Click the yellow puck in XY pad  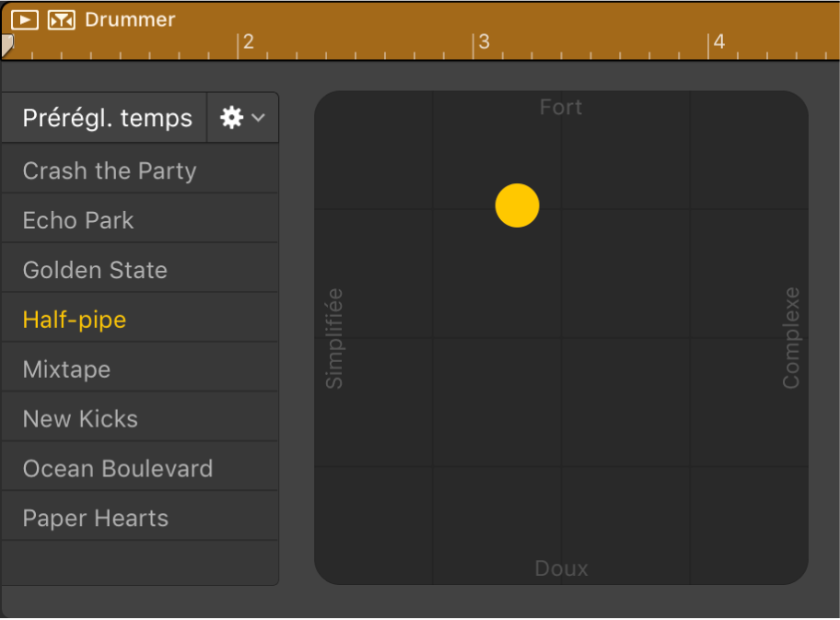pos(517,205)
